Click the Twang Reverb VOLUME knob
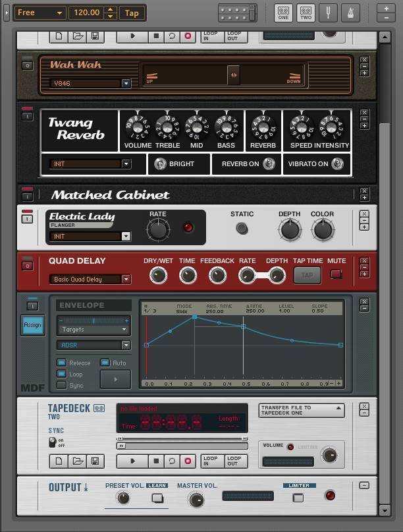403x532 pixels. [x=138, y=128]
